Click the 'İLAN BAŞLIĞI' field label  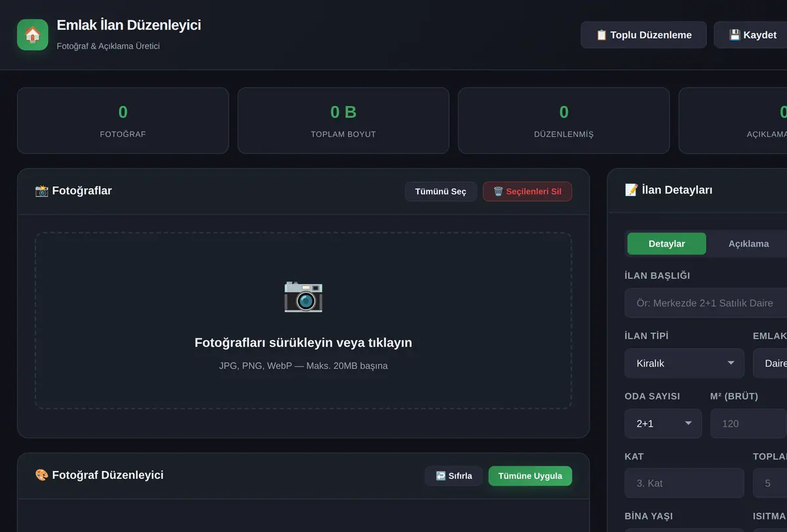657,276
